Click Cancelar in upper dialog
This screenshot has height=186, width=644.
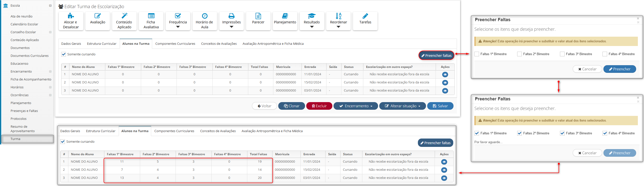[587, 69]
